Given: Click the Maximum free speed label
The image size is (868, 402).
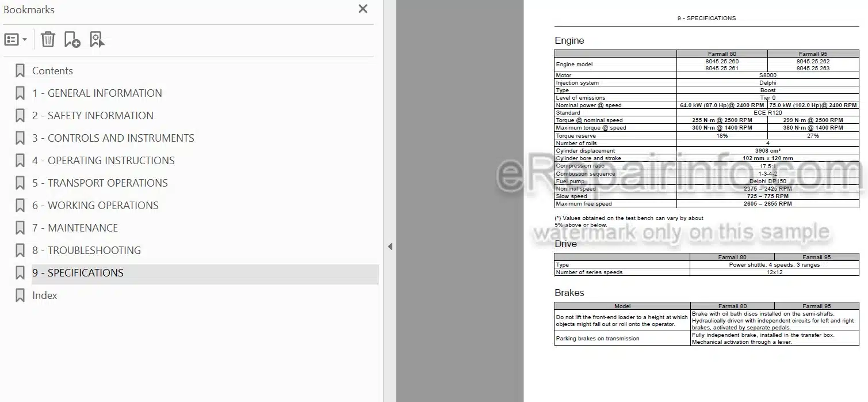Looking at the screenshot, I should 584,204.
